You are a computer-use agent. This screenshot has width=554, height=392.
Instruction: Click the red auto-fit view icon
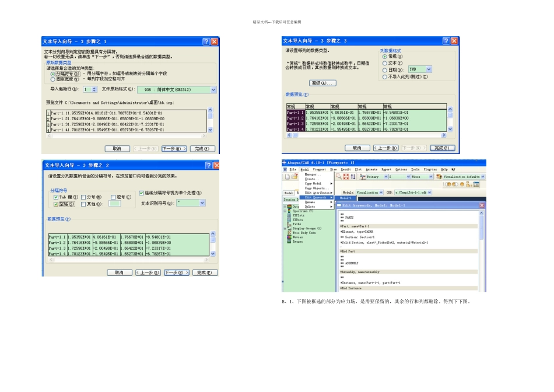point(346,177)
